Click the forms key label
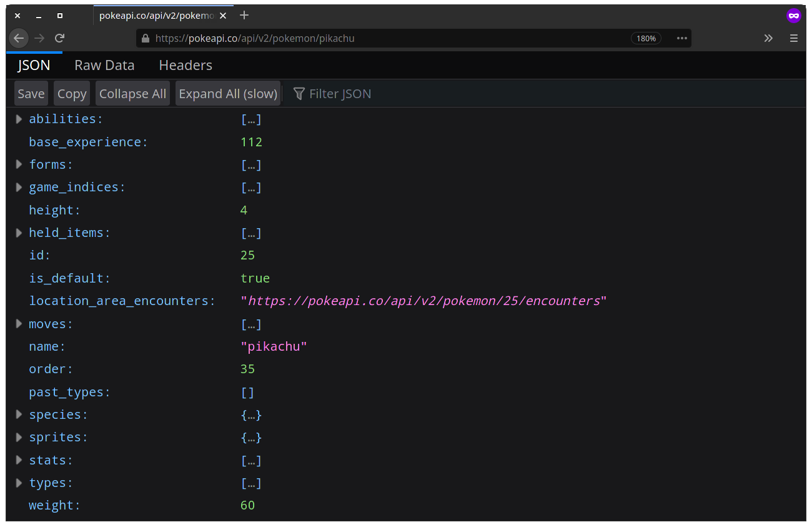This screenshot has height=527, width=812. click(51, 164)
